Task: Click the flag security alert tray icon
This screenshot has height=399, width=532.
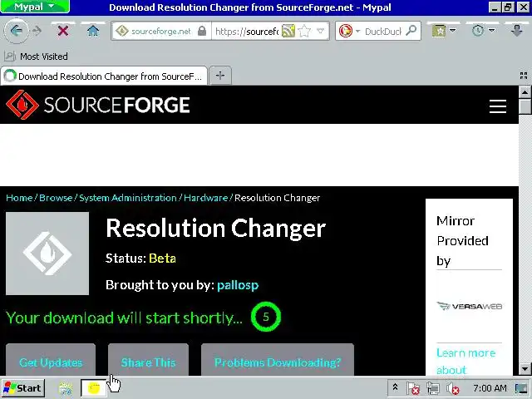Action: click(x=413, y=388)
